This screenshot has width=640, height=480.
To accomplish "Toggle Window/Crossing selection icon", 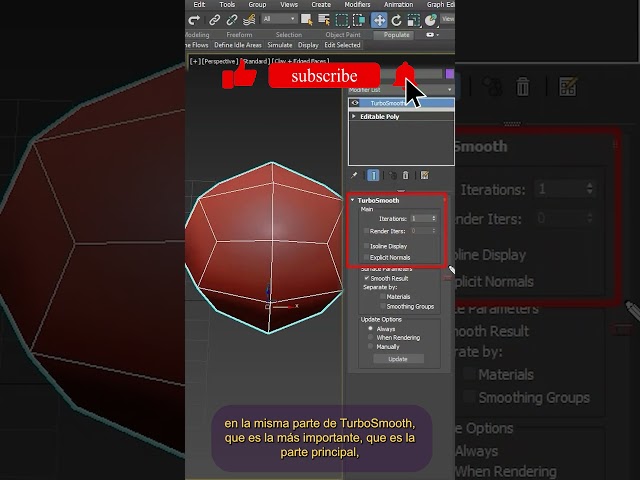I will pyautogui.click(x=359, y=20).
